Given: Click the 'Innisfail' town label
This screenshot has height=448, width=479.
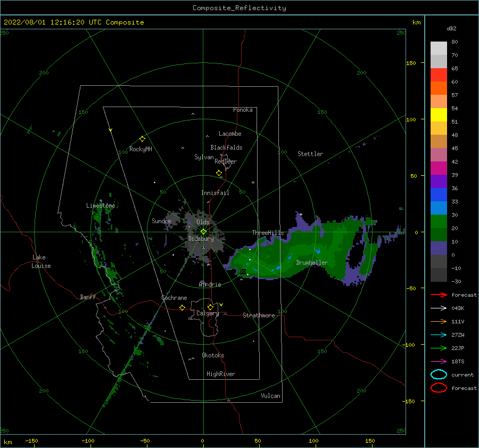Looking at the screenshot, I should pyautogui.click(x=215, y=193).
